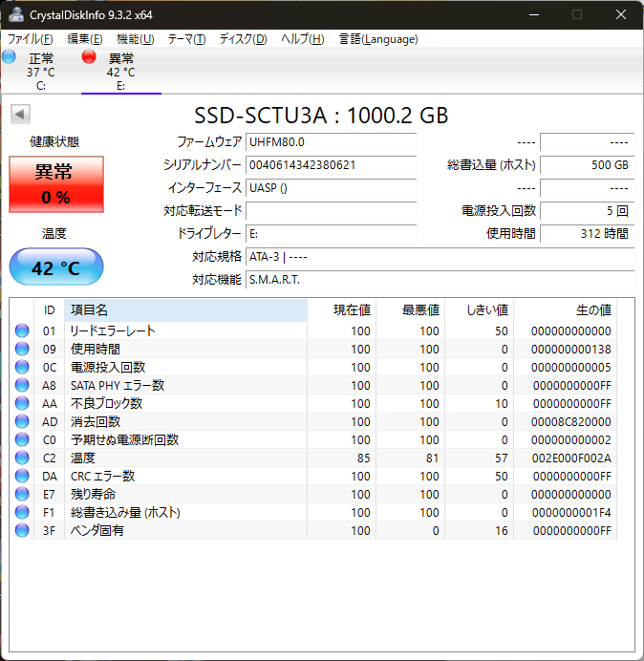Image resolution: width=644 pixels, height=661 pixels.
Task: Click status orb of row 3F ベンダ固有
Action: click(x=22, y=530)
